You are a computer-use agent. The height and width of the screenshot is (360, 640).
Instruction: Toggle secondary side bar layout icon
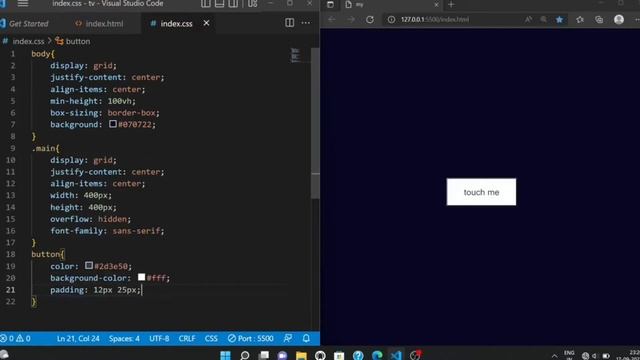[x=233, y=4]
